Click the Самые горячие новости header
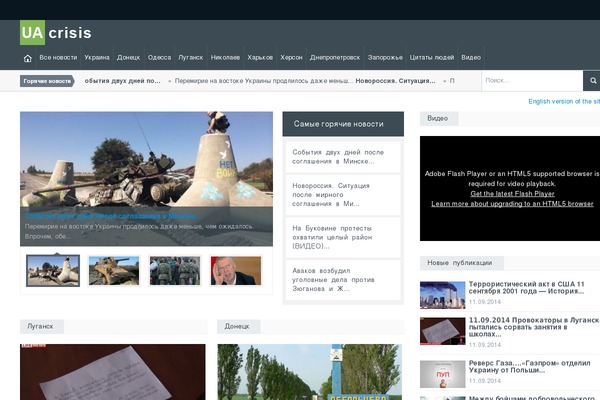The height and width of the screenshot is (400, 600). (x=343, y=124)
